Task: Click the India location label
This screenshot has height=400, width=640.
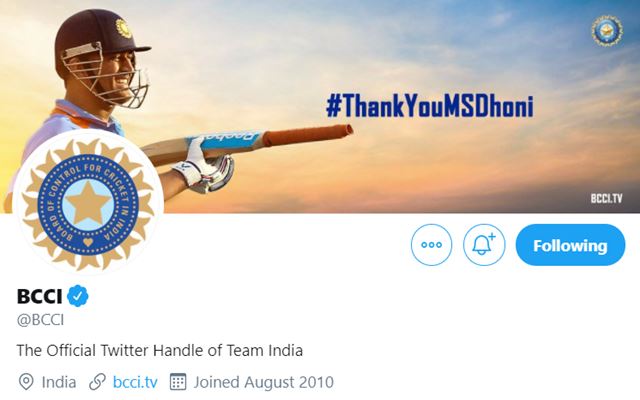Action: pyautogui.click(x=59, y=382)
